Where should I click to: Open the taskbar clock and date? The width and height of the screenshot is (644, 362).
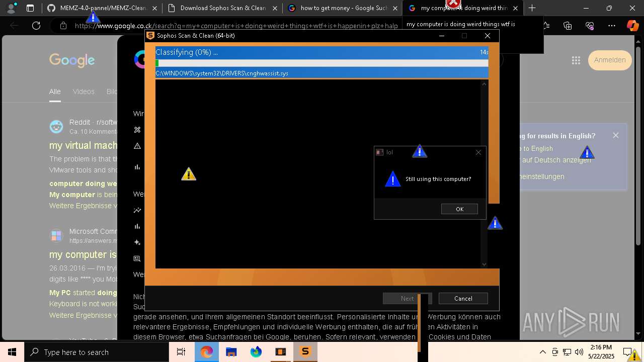[x=601, y=352]
